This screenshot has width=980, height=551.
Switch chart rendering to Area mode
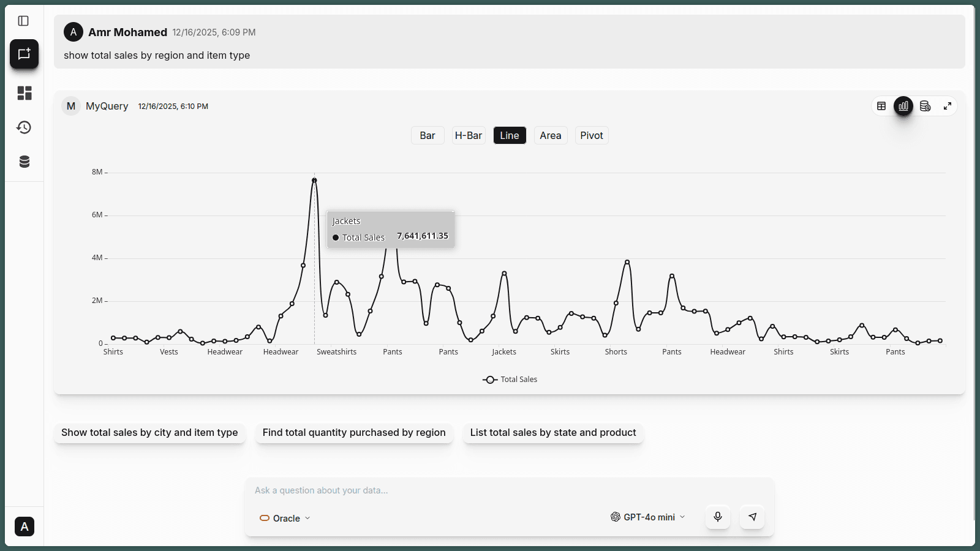coord(550,135)
